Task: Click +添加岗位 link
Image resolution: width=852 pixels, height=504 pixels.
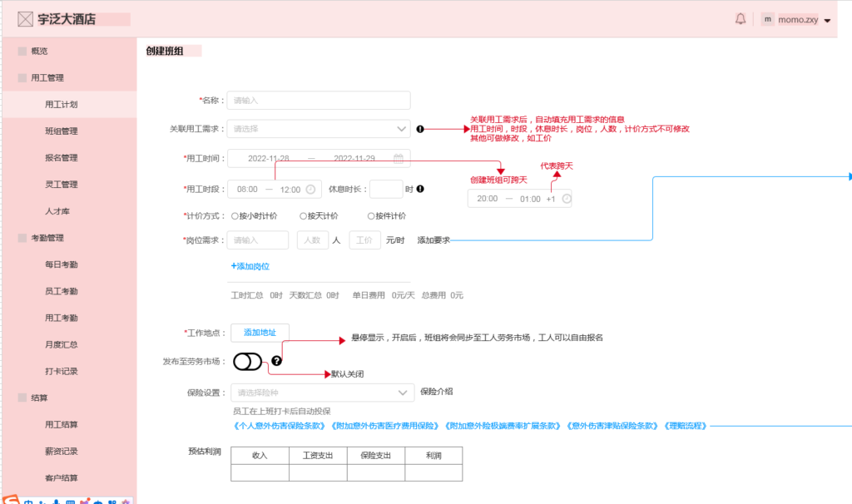Action: tap(250, 266)
